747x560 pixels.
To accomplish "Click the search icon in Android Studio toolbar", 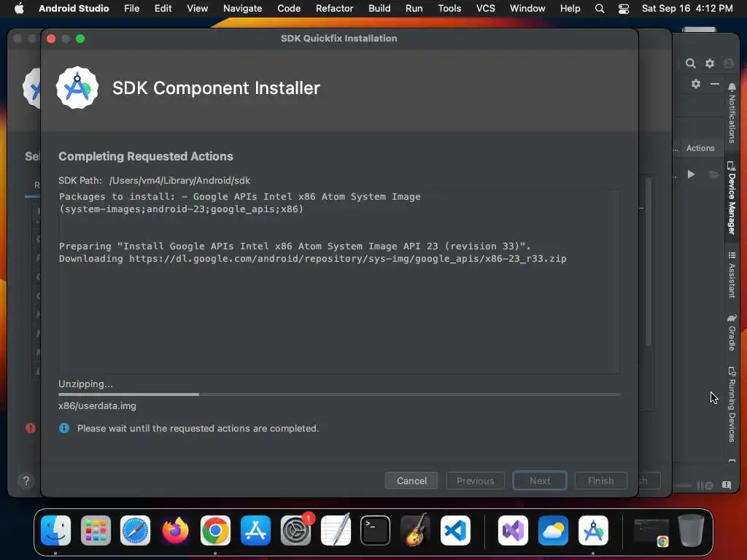I will [x=690, y=63].
